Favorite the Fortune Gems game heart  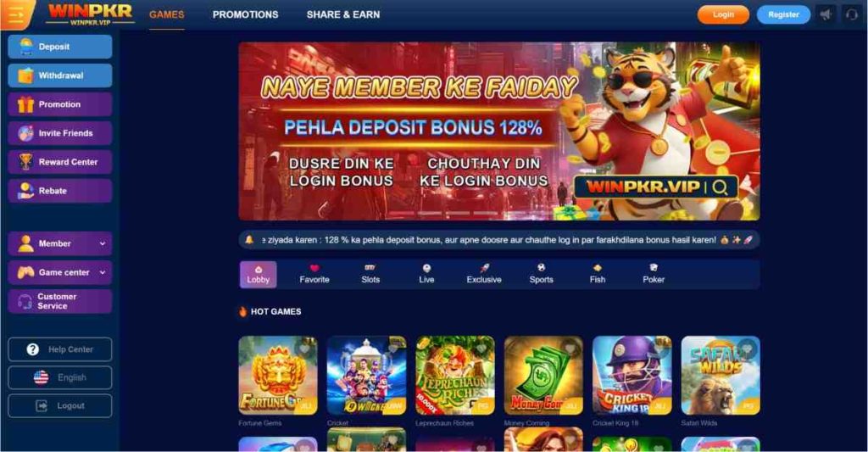(304, 349)
